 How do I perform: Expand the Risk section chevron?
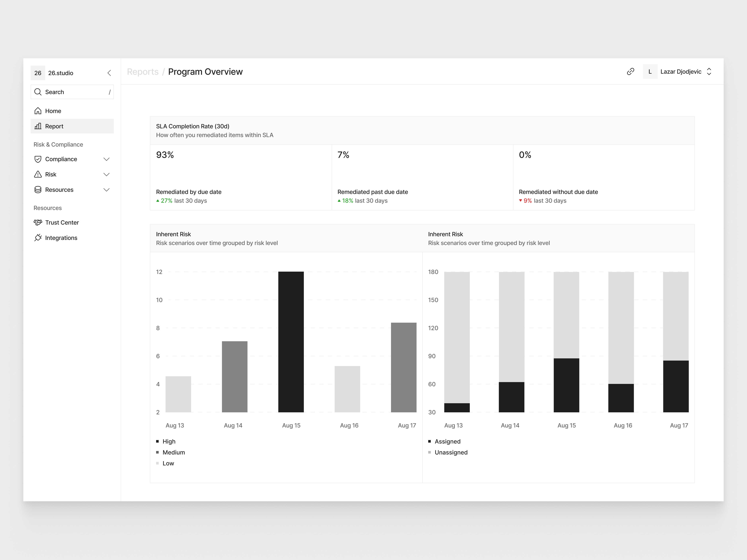click(x=106, y=174)
